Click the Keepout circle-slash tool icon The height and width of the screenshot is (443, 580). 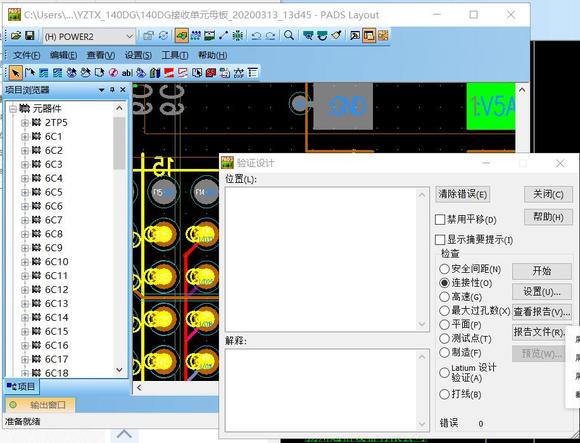(x=113, y=73)
